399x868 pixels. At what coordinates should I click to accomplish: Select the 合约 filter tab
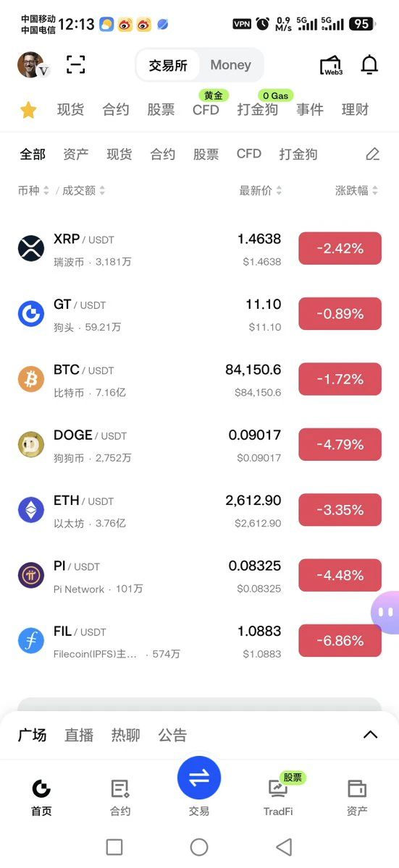coord(163,154)
